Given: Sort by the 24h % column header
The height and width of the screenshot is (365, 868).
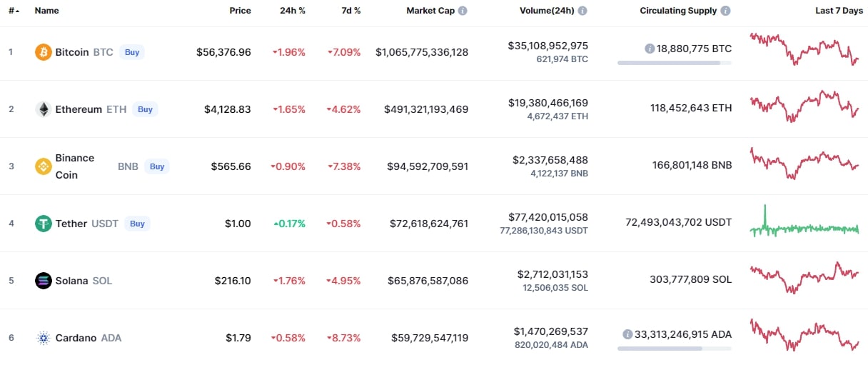Looking at the screenshot, I should (x=293, y=11).
